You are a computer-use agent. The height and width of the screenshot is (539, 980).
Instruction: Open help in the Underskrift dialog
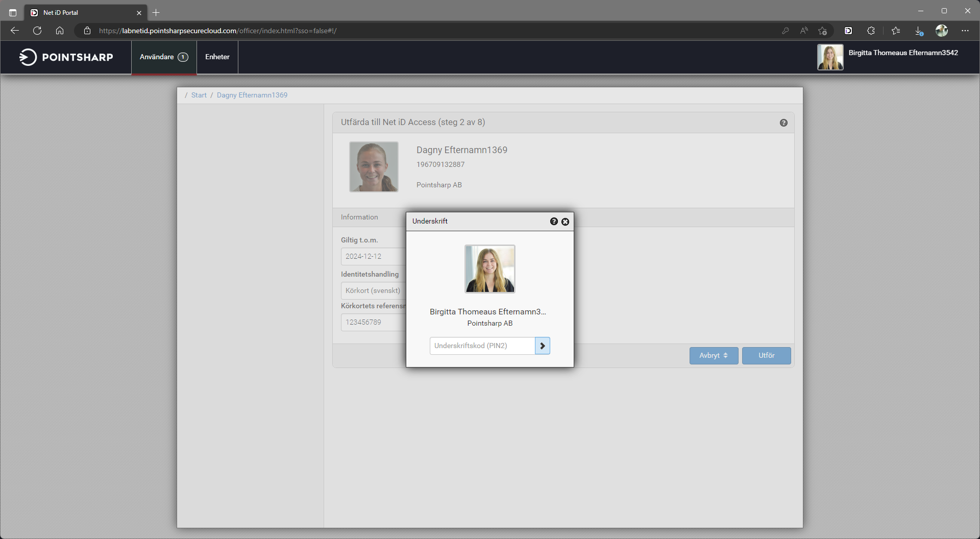(x=554, y=221)
